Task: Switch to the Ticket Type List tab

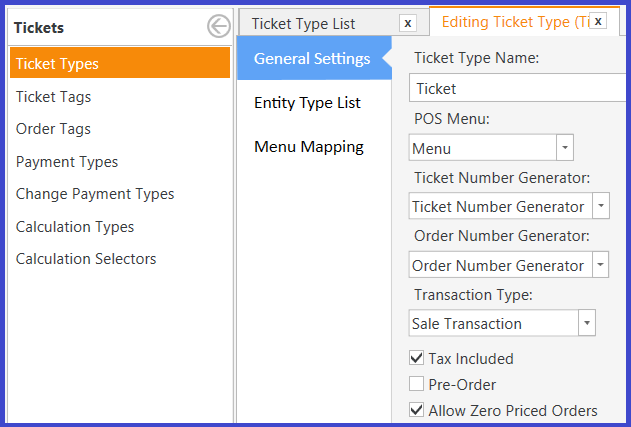Action: click(x=303, y=24)
